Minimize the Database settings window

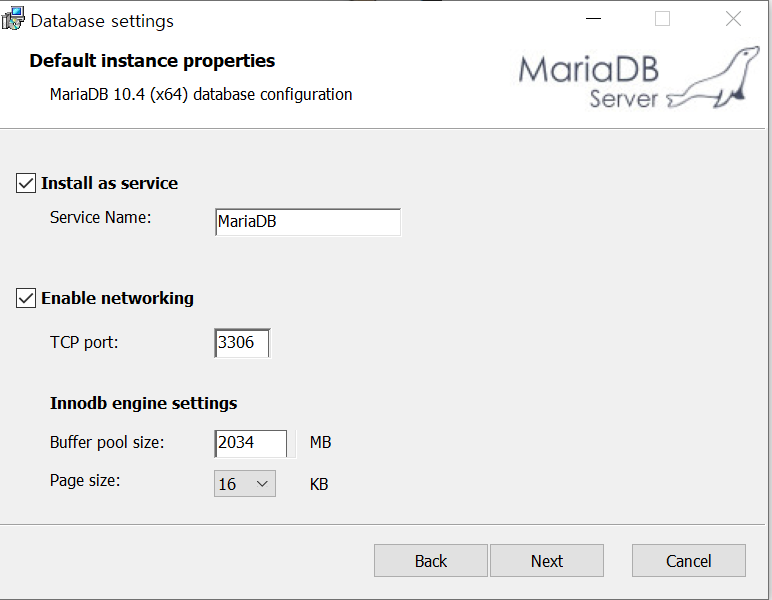click(x=593, y=19)
